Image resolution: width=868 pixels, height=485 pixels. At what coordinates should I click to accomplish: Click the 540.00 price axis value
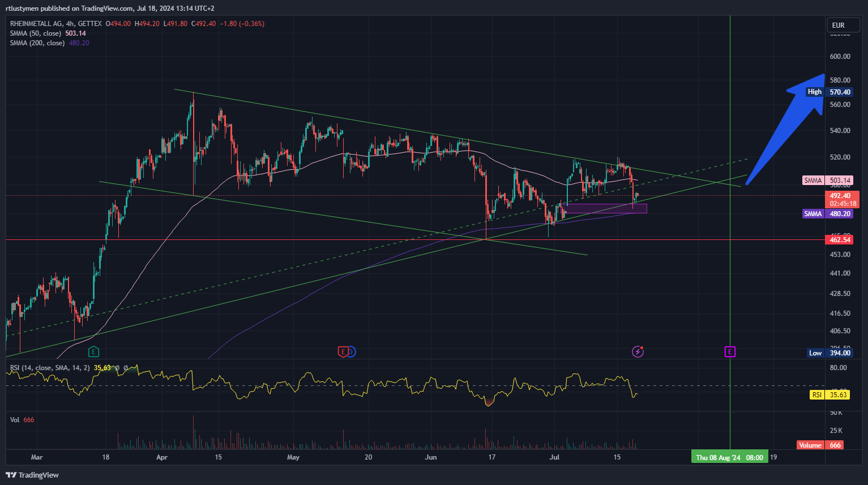pyautogui.click(x=840, y=131)
